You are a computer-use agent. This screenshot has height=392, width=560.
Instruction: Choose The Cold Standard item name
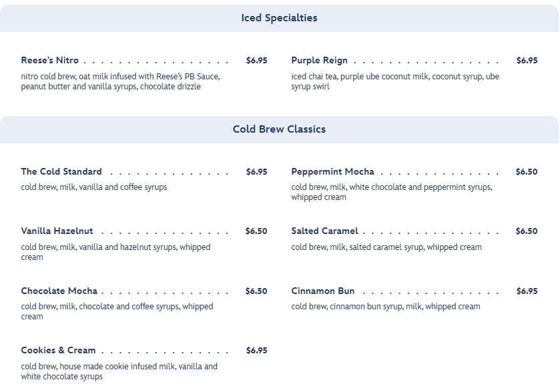pyautogui.click(x=61, y=172)
